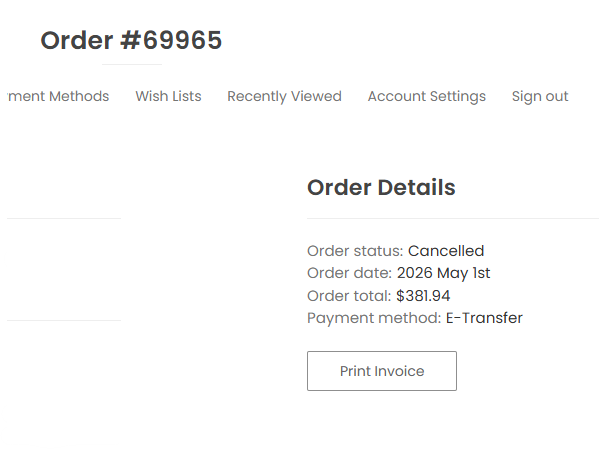Click the Payment method label
Viewport: 599px width, 449px height.
click(x=374, y=318)
